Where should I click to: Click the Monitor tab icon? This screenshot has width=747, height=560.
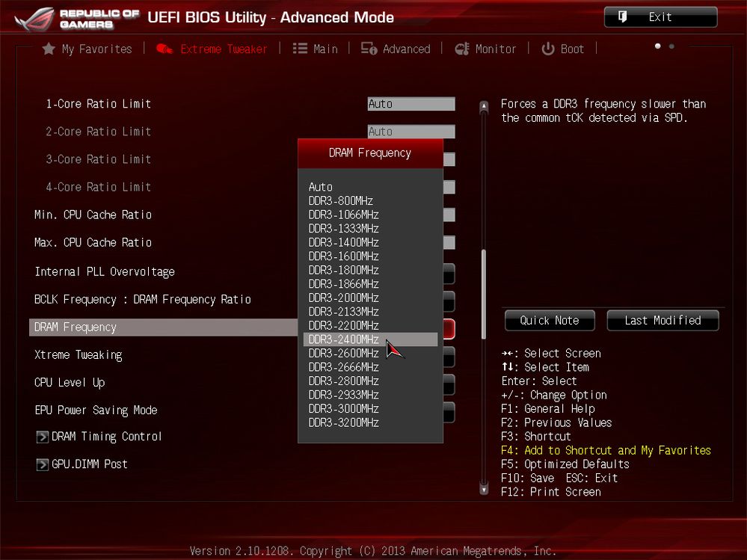(462, 49)
